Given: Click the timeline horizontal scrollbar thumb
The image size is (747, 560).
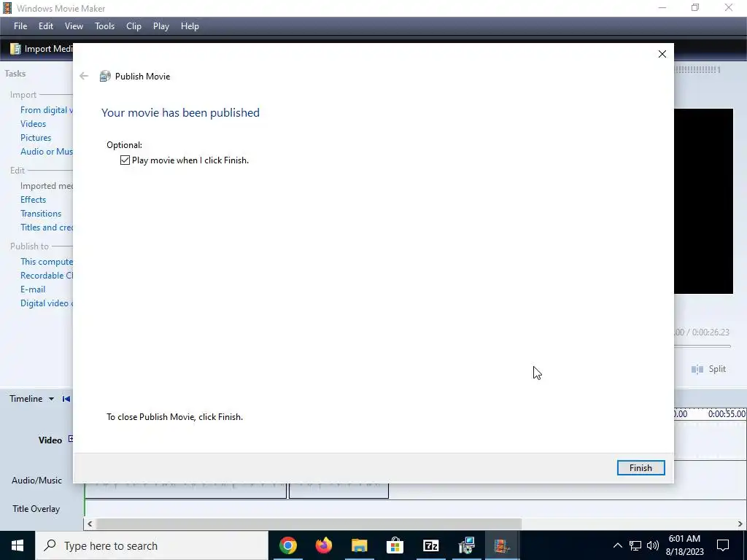Looking at the screenshot, I should pos(309,524).
